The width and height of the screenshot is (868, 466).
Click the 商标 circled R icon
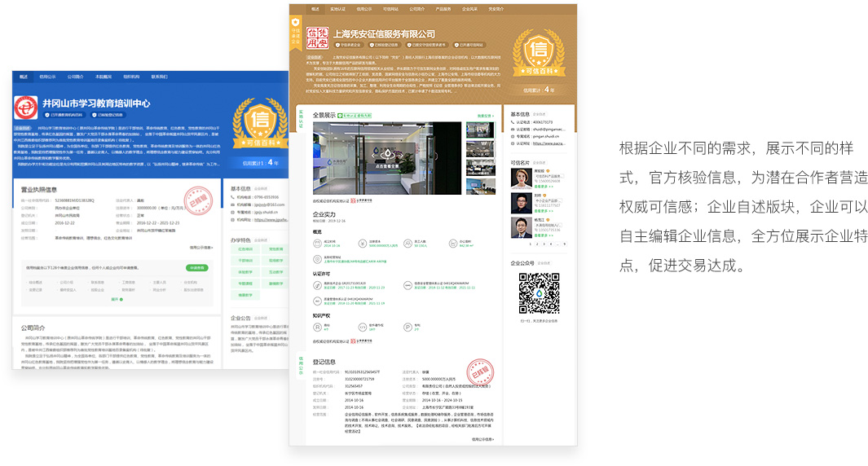317,327
